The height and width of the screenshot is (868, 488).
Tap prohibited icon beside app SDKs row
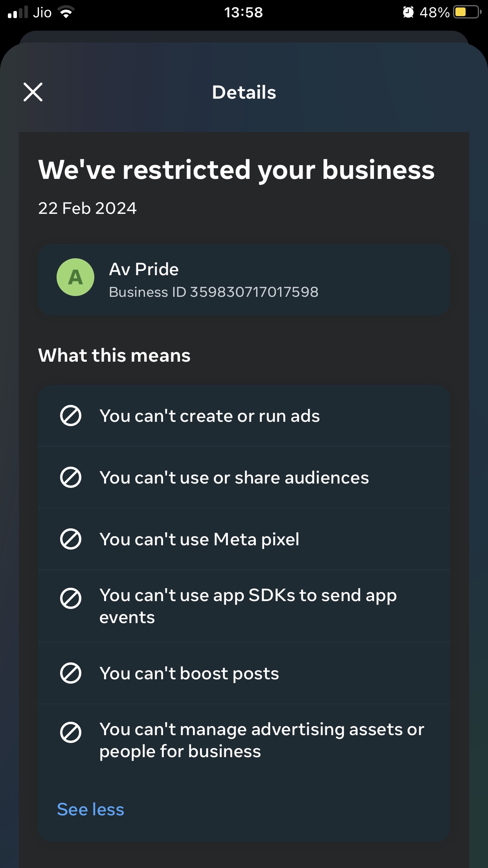click(71, 598)
